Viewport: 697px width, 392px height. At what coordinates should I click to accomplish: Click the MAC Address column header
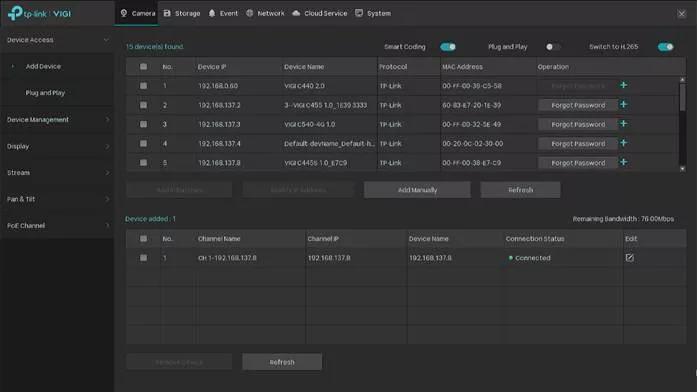pos(462,67)
